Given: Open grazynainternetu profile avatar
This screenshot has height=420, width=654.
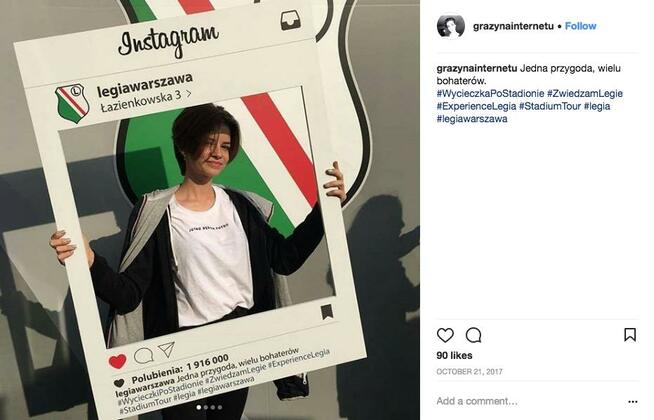Looking at the screenshot, I should point(451,26).
